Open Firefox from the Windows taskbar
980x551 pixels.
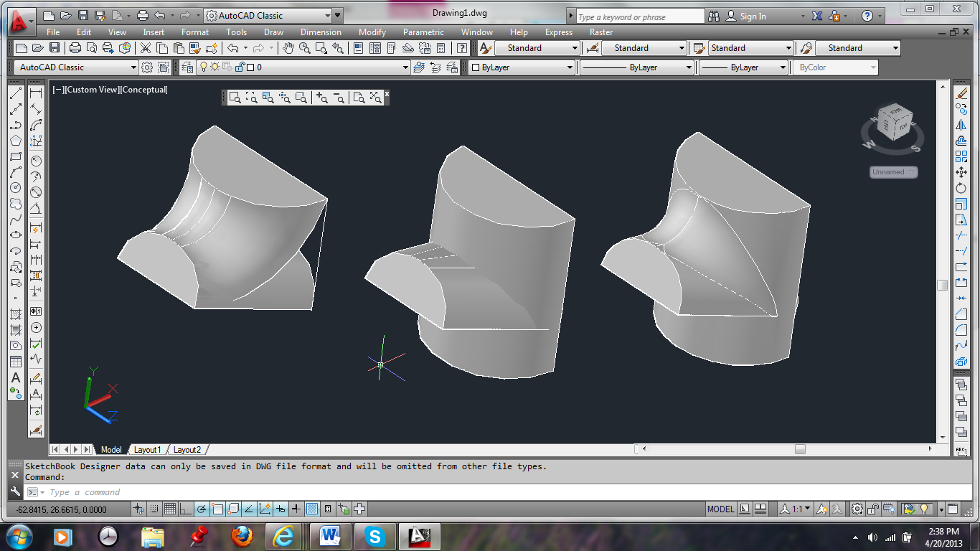242,536
